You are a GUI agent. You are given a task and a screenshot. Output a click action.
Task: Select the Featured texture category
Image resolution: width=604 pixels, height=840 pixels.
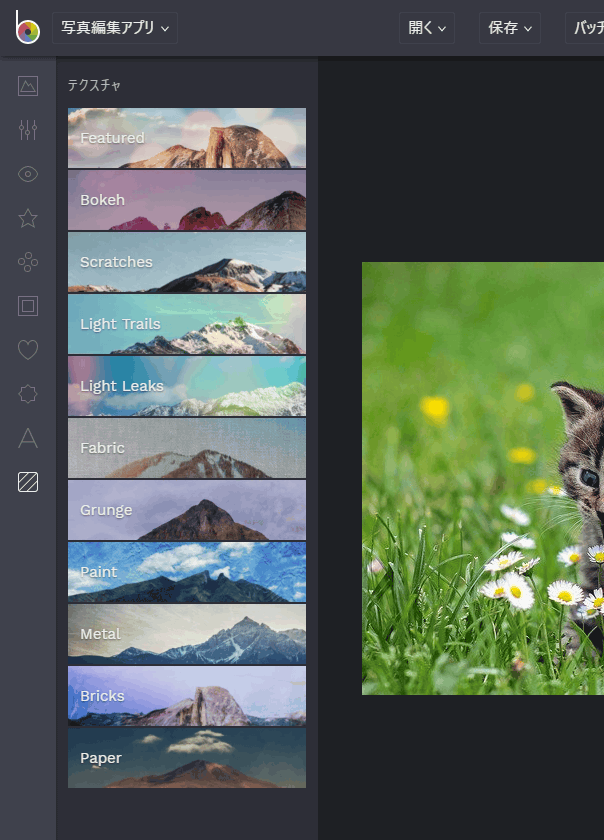(x=187, y=138)
